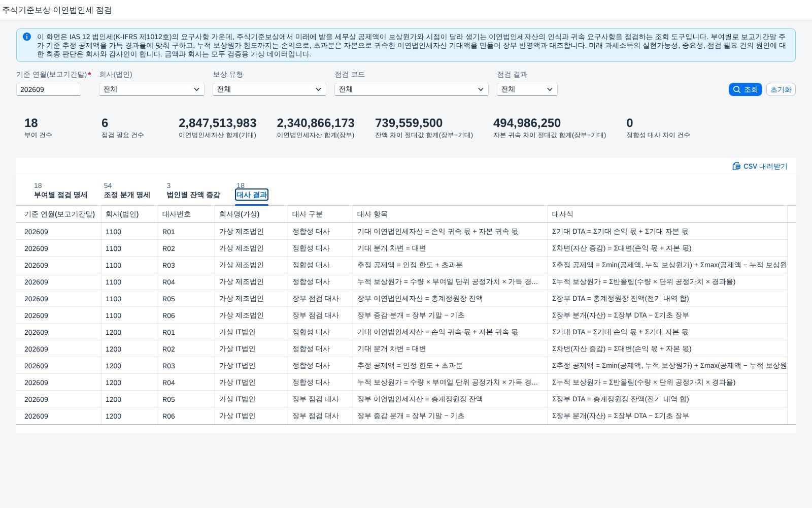Click the 초기화 reset button
812x508 pixels.
[x=781, y=89]
